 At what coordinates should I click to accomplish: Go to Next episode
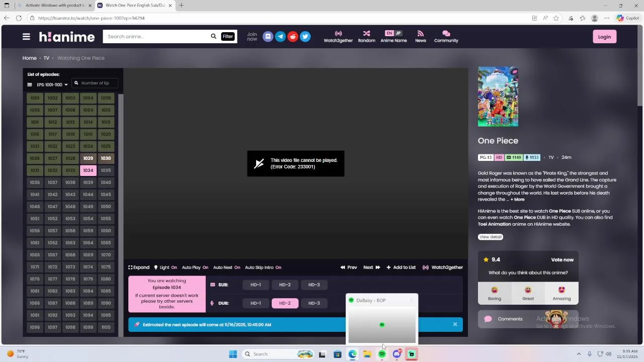[x=372, y=267]
